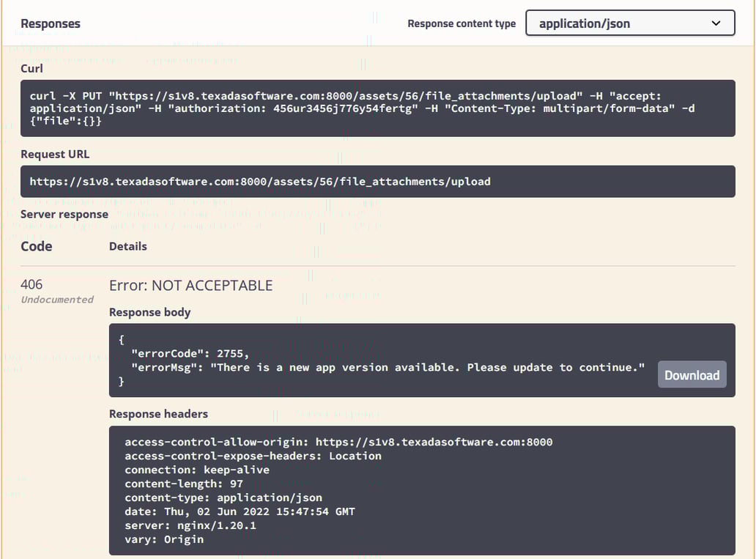Click the Code column header
Image resolution: width=756 pixels, height=559 pixels.
pos(37,246)
